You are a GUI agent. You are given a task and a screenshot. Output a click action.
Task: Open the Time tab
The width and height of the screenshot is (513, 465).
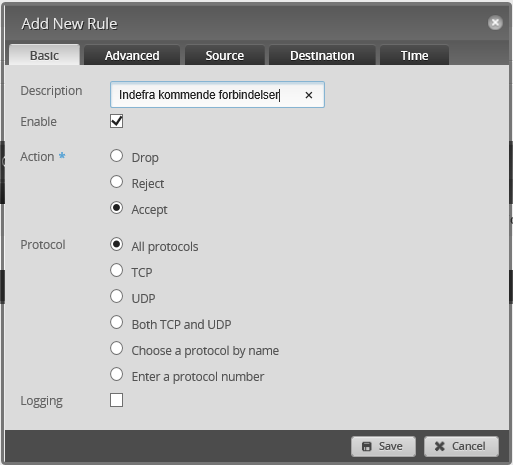click(x=414, y=55)
